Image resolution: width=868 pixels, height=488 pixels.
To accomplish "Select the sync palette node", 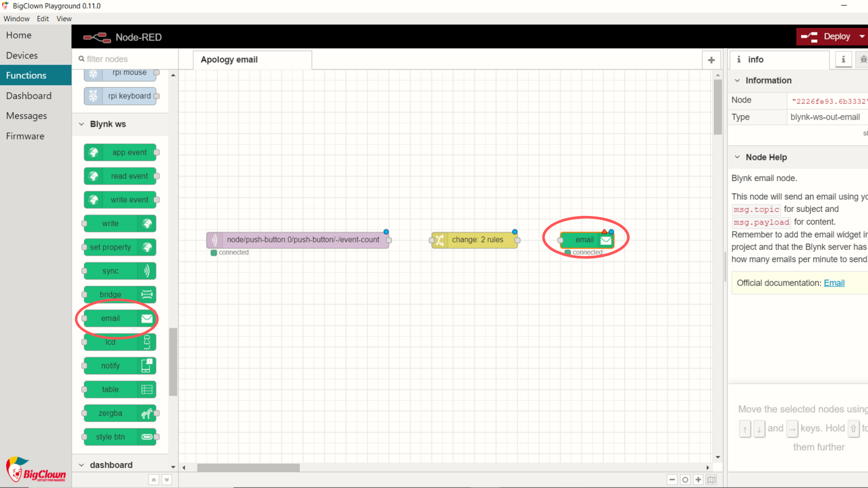I will [120, 271].
